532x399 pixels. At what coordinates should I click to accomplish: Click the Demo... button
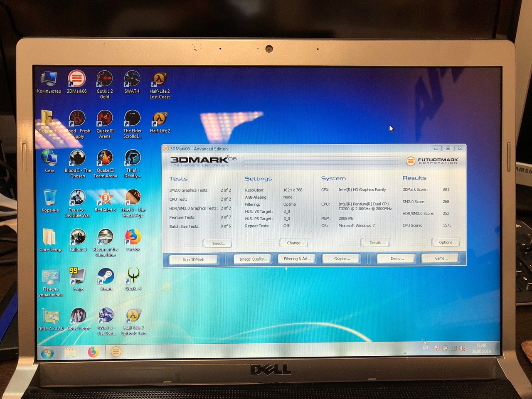(x=397, y=259)
